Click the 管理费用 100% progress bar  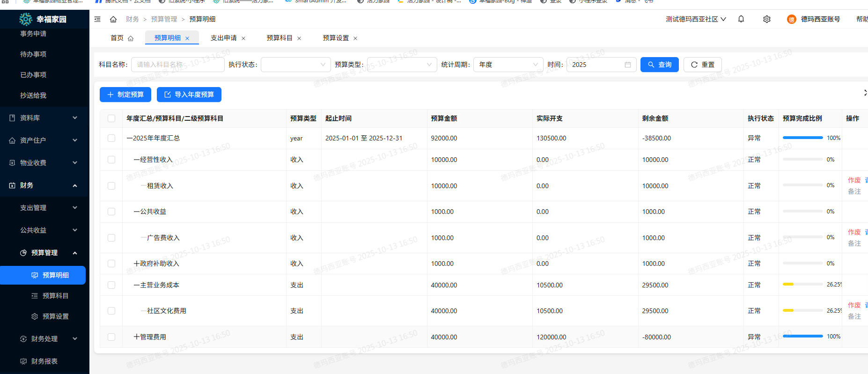803,336
